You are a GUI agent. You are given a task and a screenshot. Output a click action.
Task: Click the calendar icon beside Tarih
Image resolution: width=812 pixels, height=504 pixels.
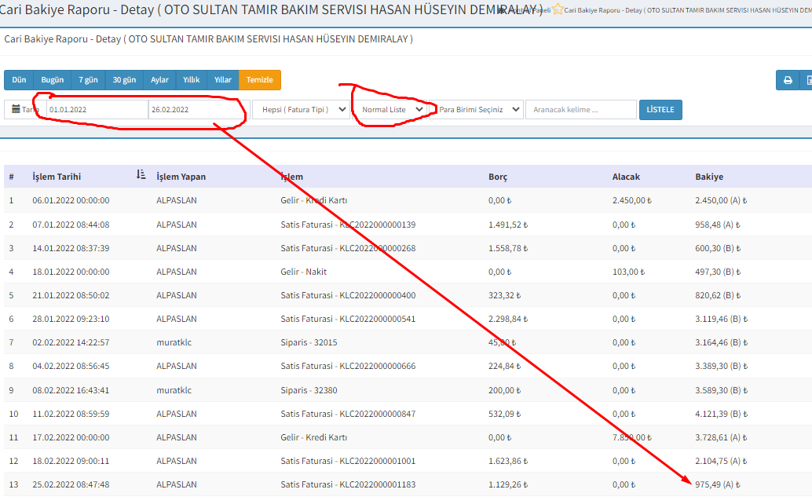16,110
